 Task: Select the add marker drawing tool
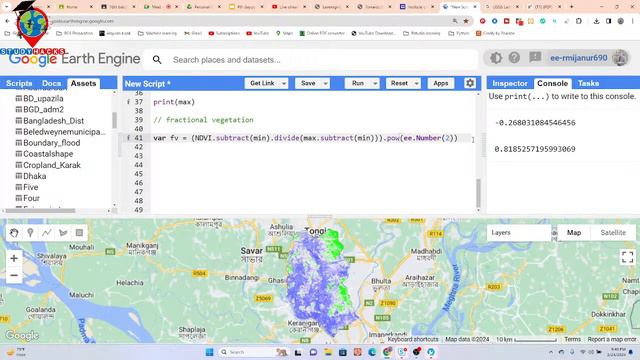click(30, 233)
